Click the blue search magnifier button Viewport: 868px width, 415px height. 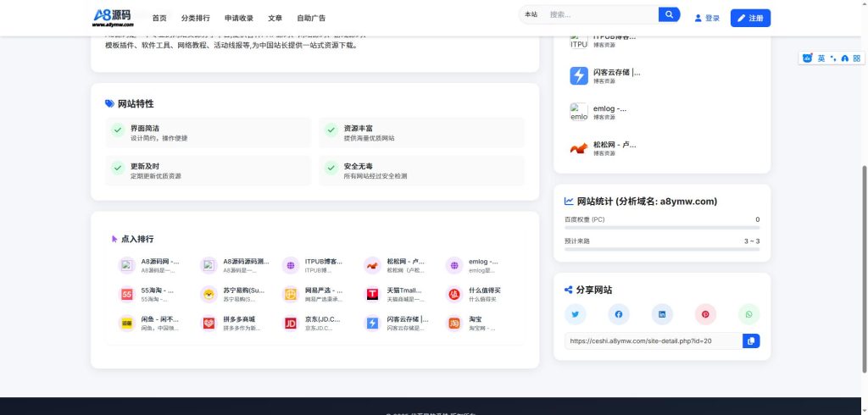(x=669, y=14)
